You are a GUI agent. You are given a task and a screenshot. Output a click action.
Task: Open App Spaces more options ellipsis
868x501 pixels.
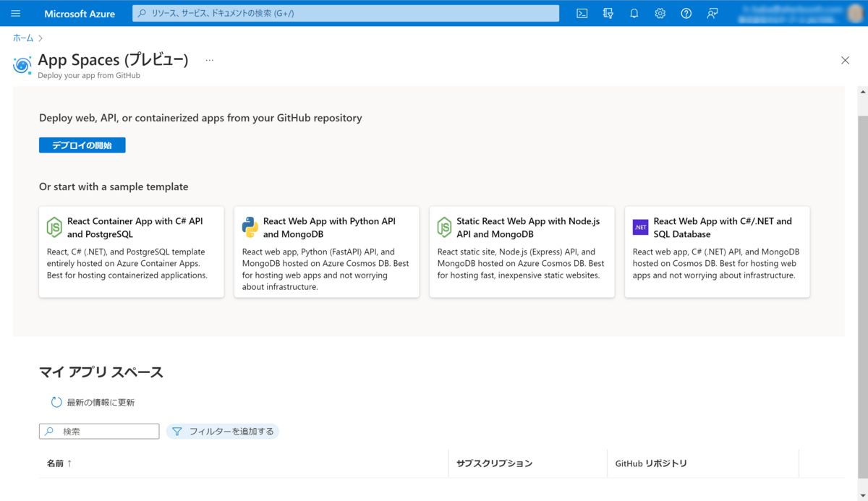(209, 60)
